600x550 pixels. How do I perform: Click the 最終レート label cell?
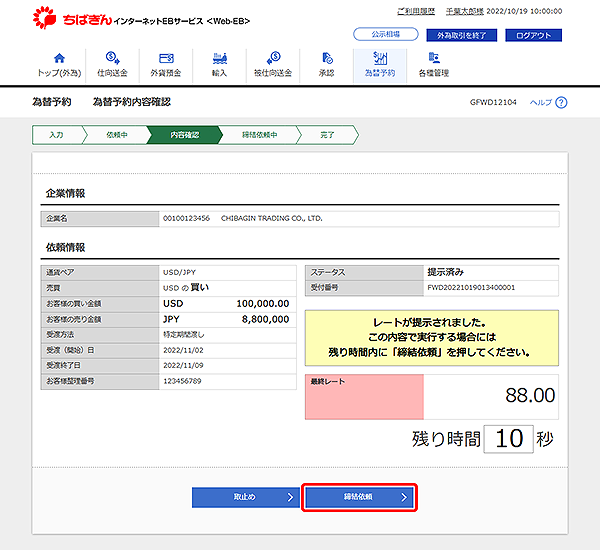(364, 397)
